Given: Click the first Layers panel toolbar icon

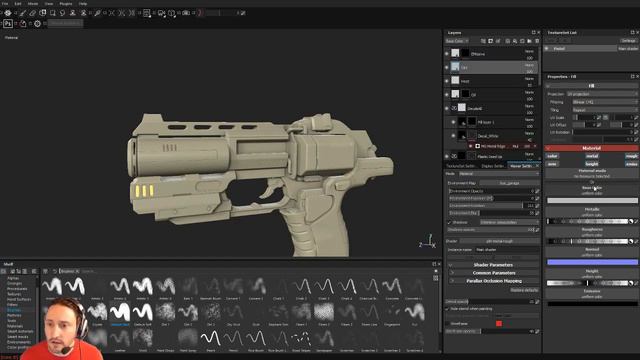Looking at the screenshot, I should (x=483, y=41).
